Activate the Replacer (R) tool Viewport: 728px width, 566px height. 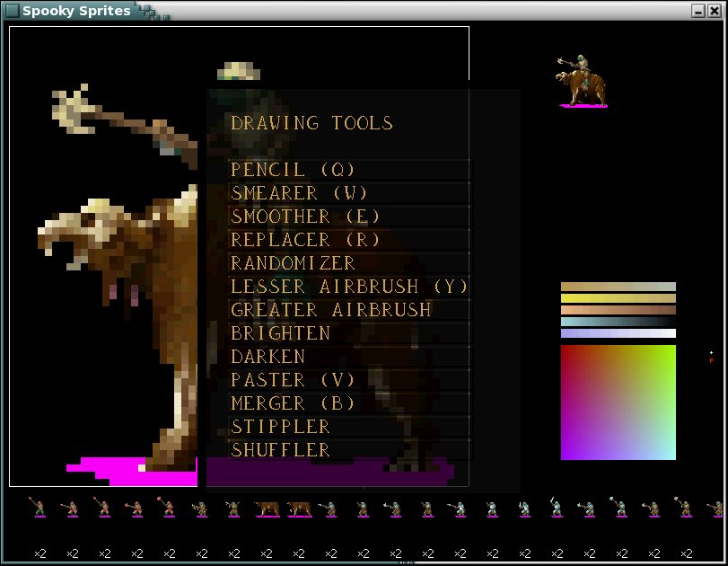[306, 240]
